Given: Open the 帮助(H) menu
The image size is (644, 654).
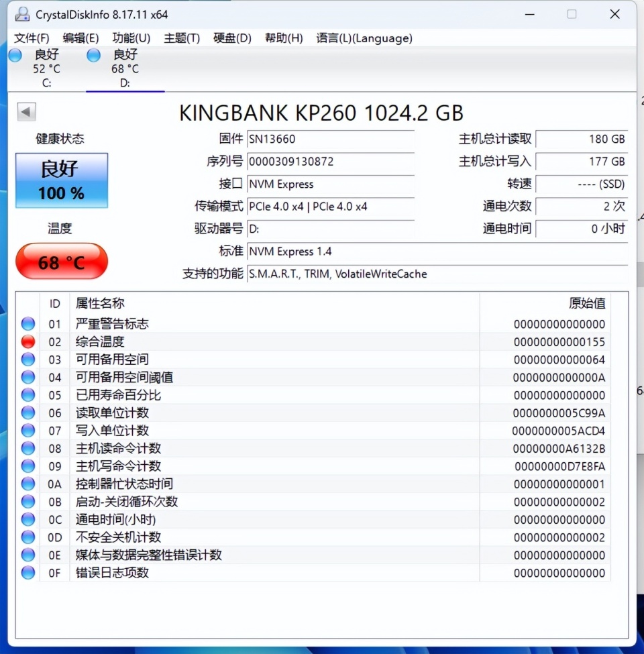Looking at the screenshot, I should coord(284,38).
